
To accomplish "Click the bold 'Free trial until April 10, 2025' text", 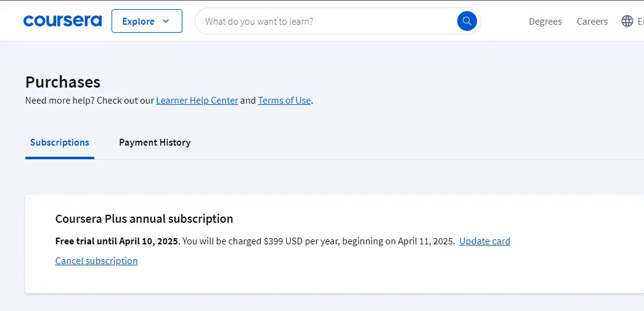I will coord(117,241).
